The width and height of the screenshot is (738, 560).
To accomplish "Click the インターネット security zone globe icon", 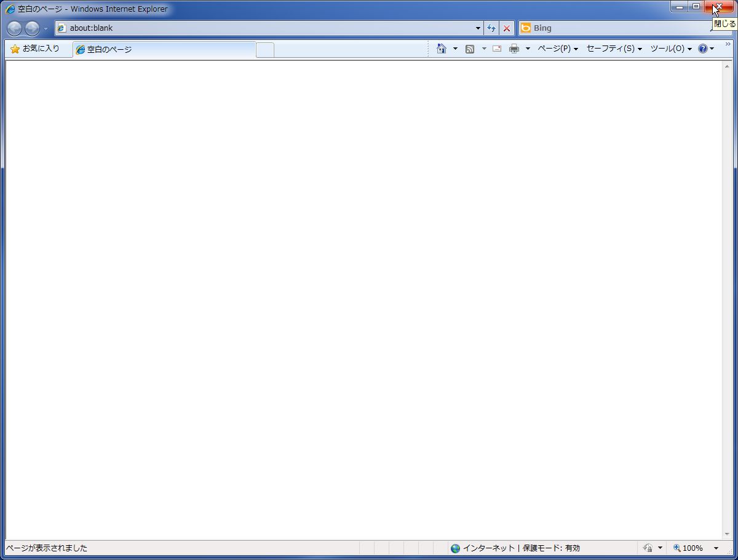I will pyautogui.click(x=455, y=548).
